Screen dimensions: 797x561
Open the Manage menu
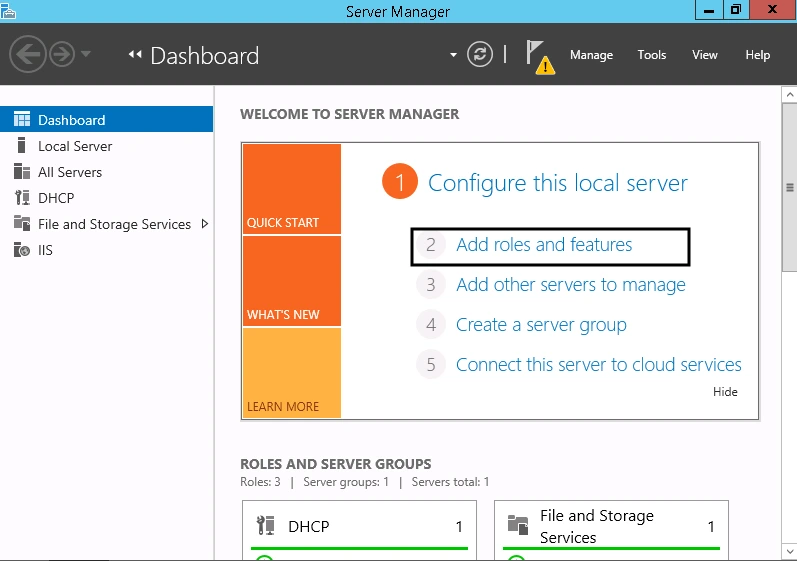[x=591, y=55]
